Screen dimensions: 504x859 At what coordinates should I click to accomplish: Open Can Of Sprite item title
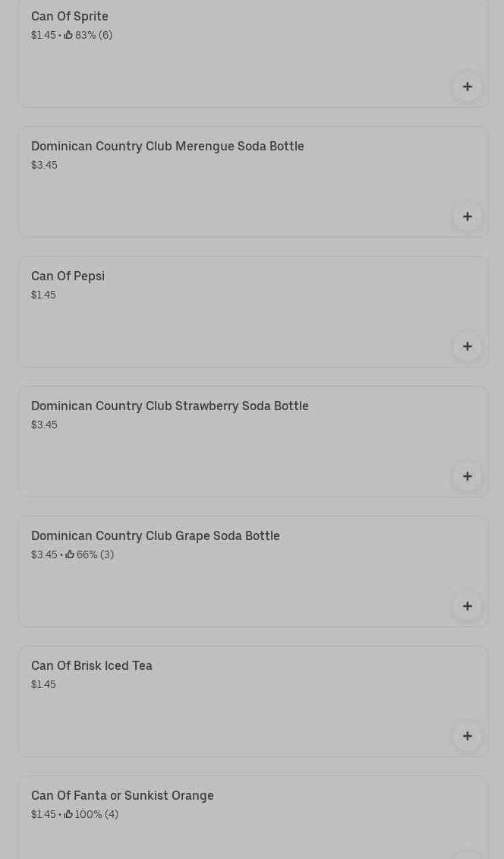point(70,17)
